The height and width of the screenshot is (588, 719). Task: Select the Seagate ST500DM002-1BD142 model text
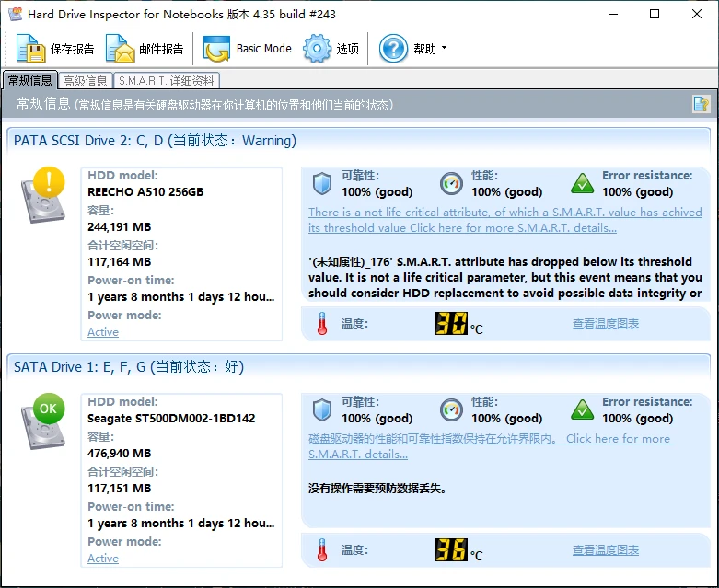tap(171, 418)
